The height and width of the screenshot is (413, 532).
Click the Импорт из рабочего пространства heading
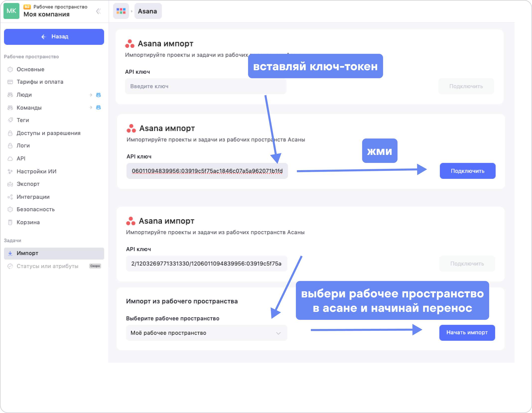[182, 301]
